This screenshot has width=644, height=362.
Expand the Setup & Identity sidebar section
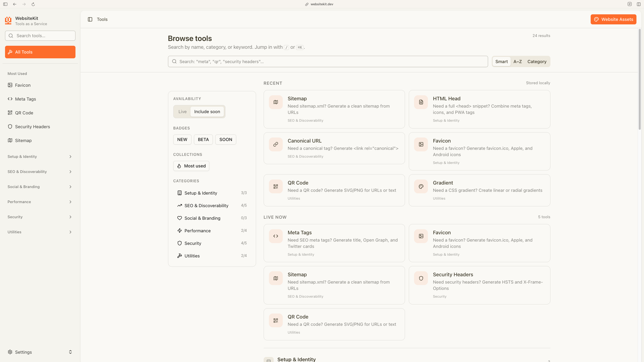point(70,156)
